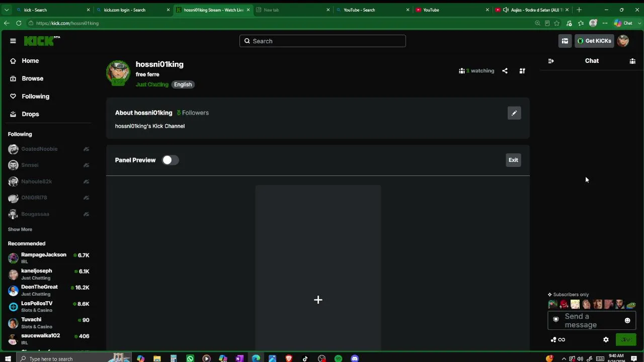Image resolution: width=644 pixels, height=362 pixels.
Task: Open RampageJackson recommended channel
Action: [49, 258]
